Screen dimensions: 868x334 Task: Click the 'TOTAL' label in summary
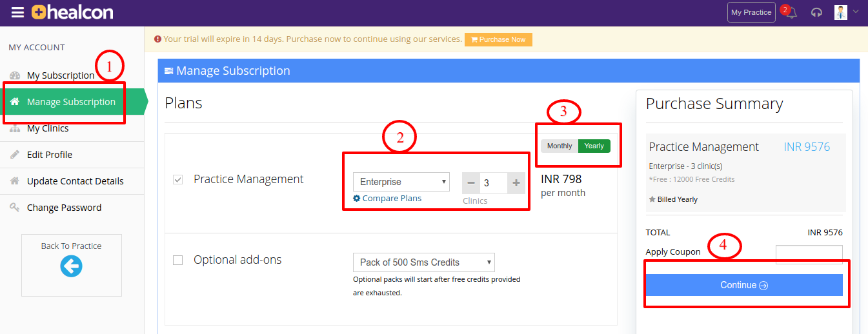point(658,232)
